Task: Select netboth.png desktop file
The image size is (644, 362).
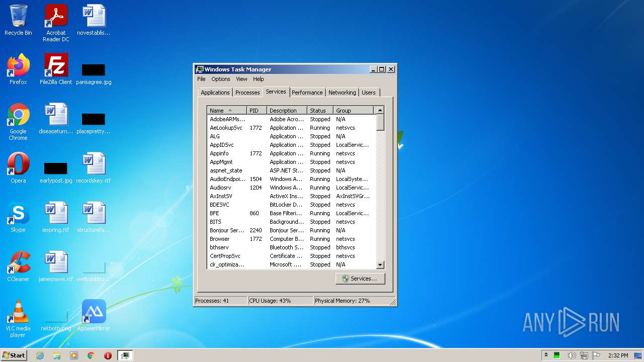Action: pyautogui.click(x=56, y=321)
